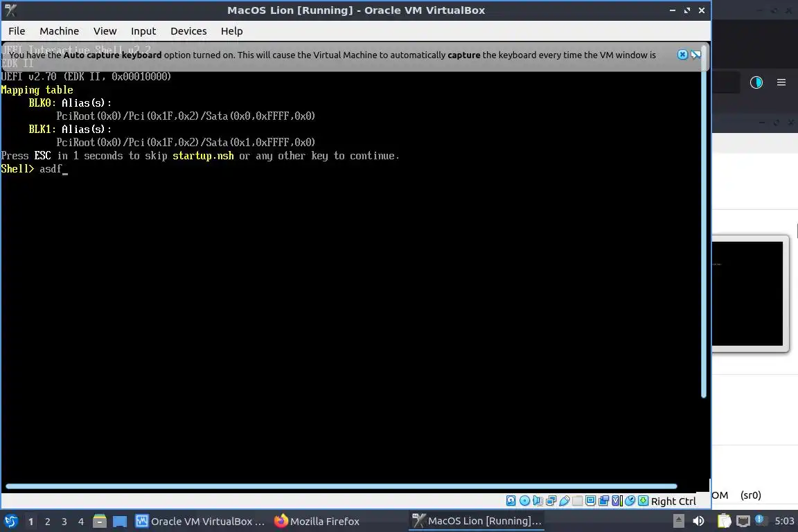798x532 pixels.
Task: Open the Machine menu
Action: (x=59, y=31)
